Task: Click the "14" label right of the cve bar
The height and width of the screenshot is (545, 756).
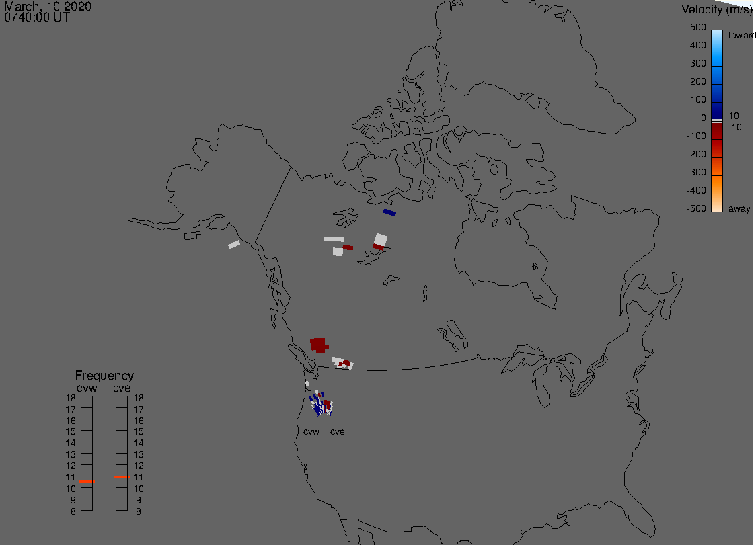Action: click(x=139, y=444)
